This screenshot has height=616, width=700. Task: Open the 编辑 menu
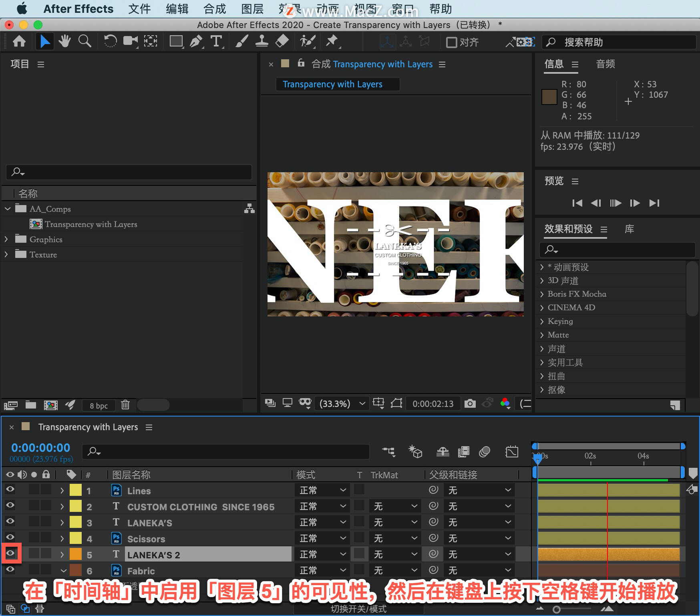(x=177, y=9)
